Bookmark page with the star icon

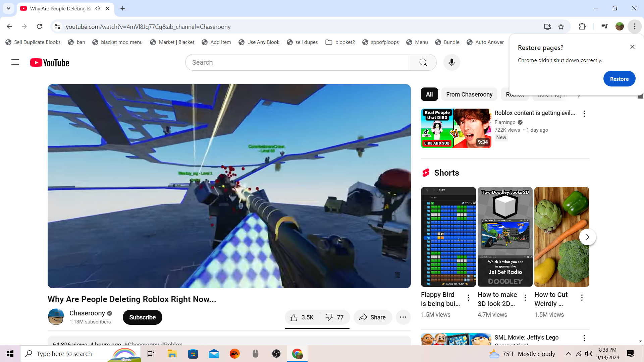(x=561, y=27)
